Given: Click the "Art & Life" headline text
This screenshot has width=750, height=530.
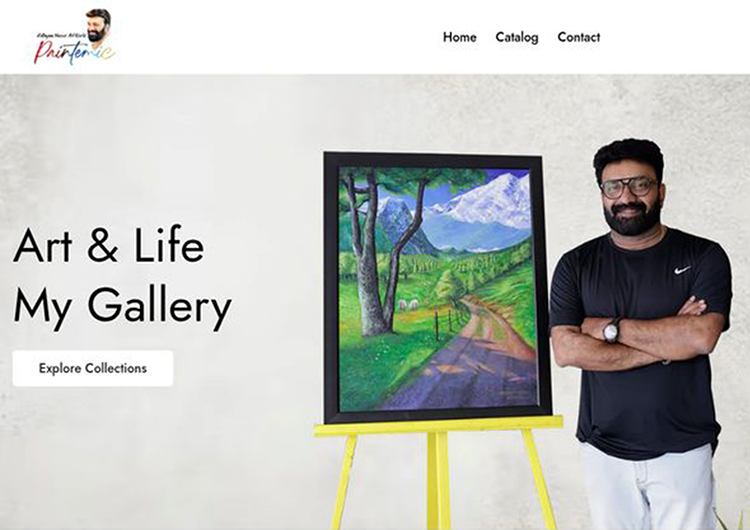Looking at the screenshot, I should coord(109,245).
